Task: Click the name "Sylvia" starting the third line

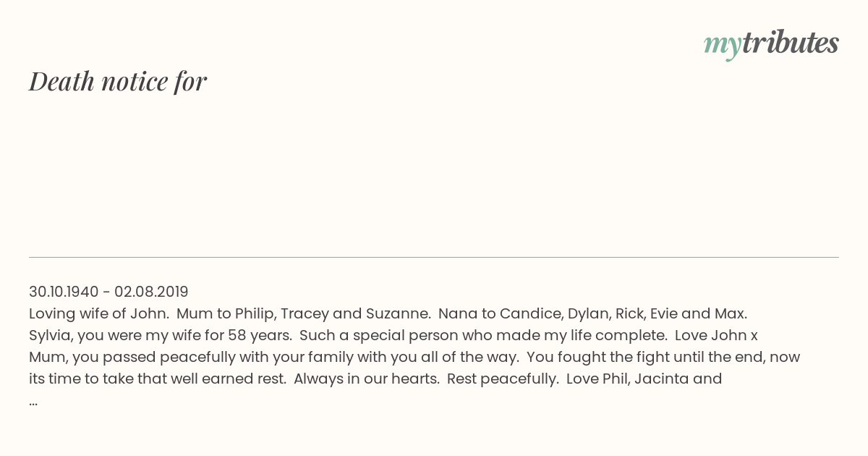Action: click(x=50, y=335)
